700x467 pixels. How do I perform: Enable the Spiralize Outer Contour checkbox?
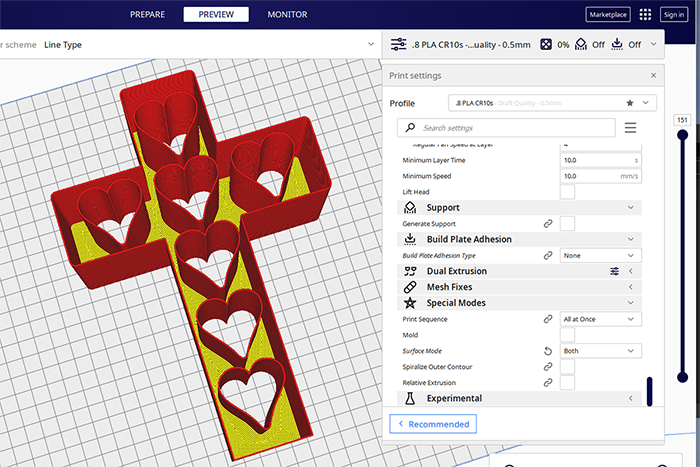(x=567, y=367)
